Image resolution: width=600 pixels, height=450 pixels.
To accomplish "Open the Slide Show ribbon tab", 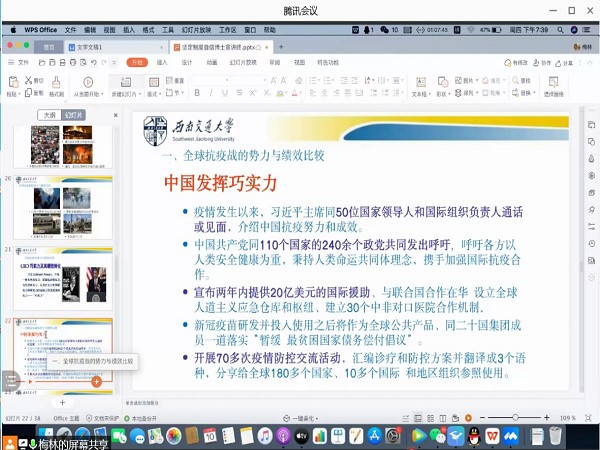I will 243,62.
